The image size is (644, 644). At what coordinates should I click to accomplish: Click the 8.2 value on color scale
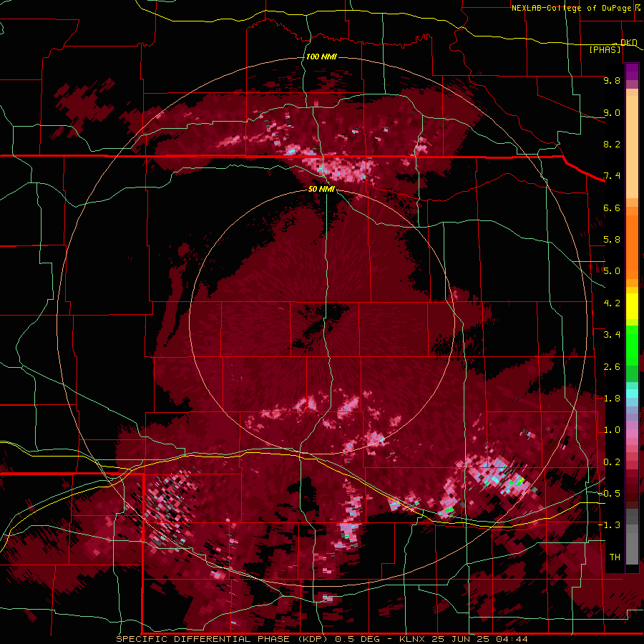(612, 144)
